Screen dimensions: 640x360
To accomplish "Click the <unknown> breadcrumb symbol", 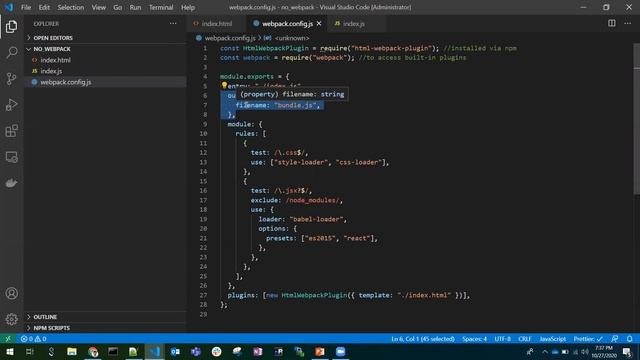I will 292,38.
